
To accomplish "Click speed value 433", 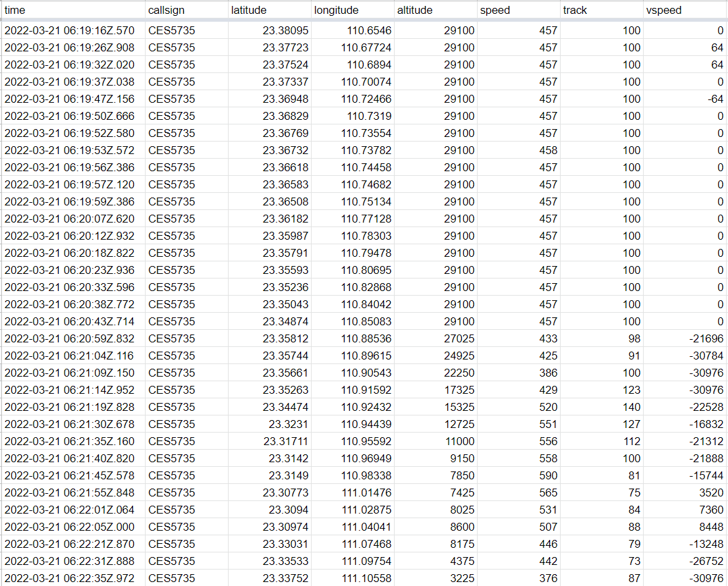I will [x=548, y=338].
